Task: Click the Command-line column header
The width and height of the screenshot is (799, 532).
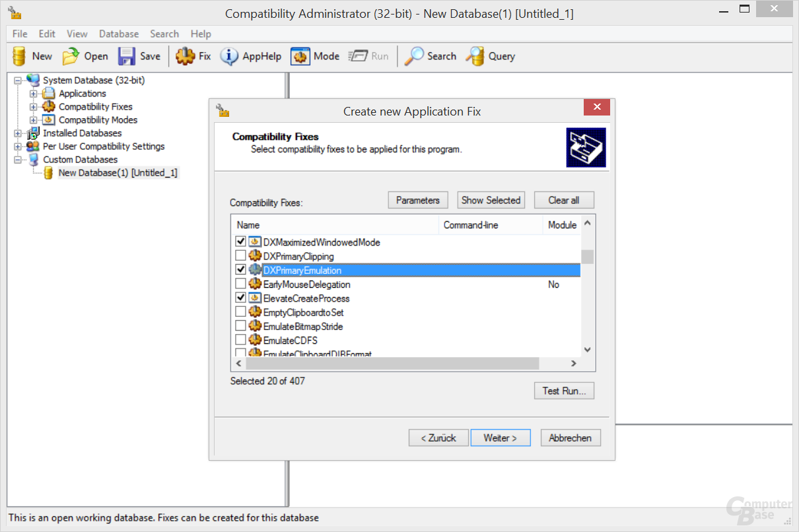Action: pyautogui.click(x=491, y=225)
